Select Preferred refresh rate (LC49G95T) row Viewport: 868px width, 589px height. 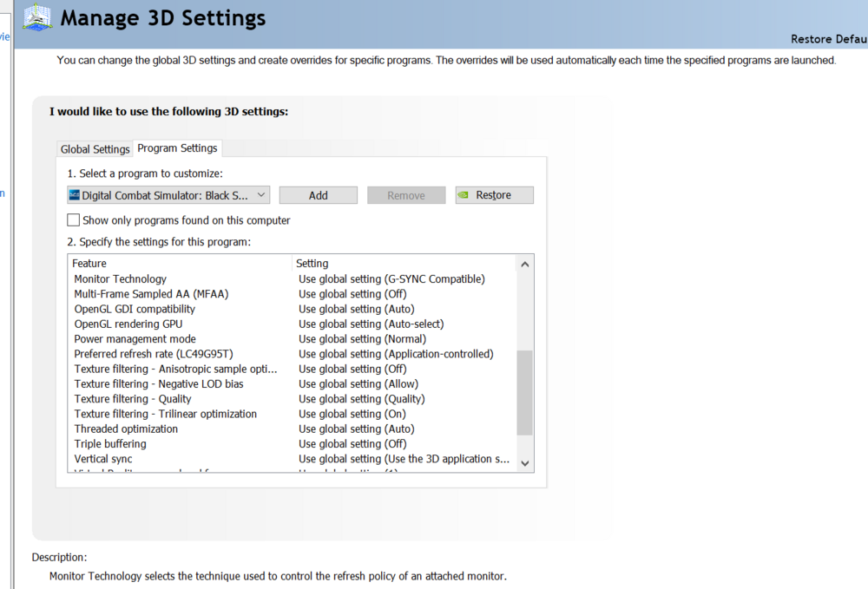click(292, 354)
